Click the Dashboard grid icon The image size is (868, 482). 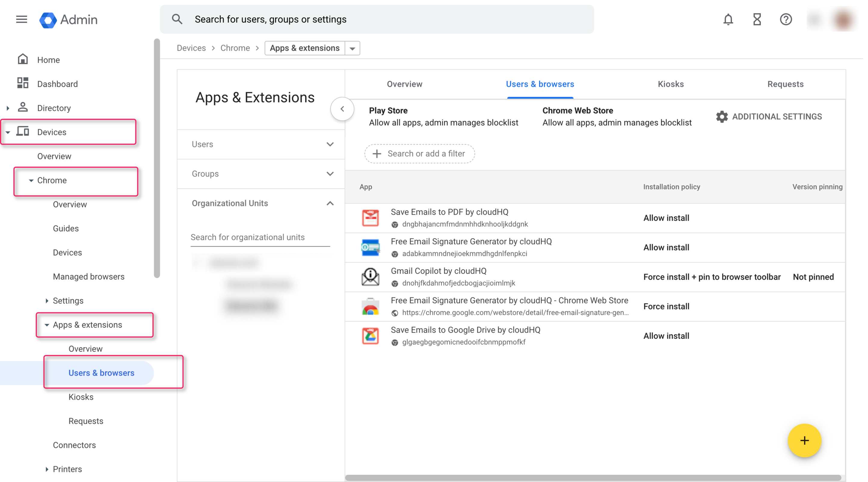(23, 83)
